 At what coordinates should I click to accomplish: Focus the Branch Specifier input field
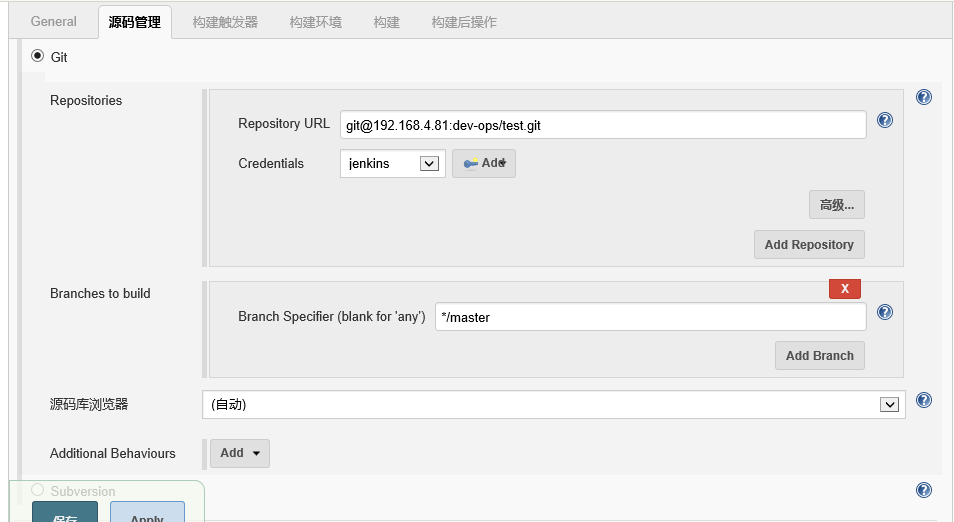click(x=650, y=317)
